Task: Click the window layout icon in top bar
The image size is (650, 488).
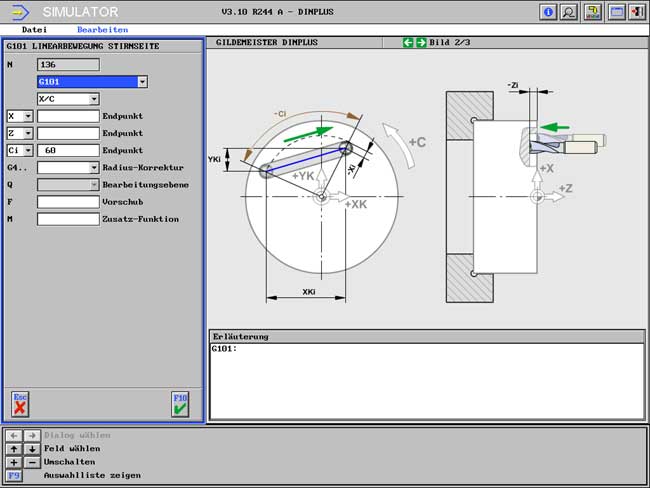Action: point(618,12)
